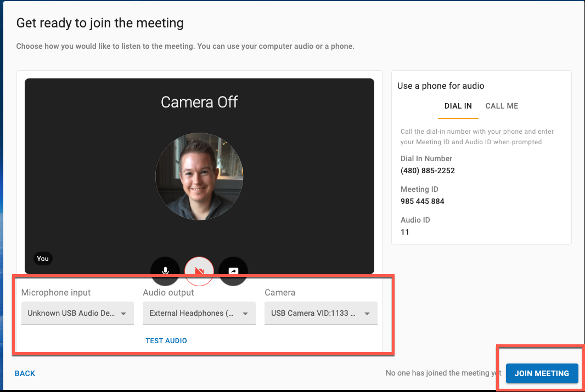This screenshot has height=392, width=585.
Task: Open the Audio output dropdown
Action: (x=199, y=314)
